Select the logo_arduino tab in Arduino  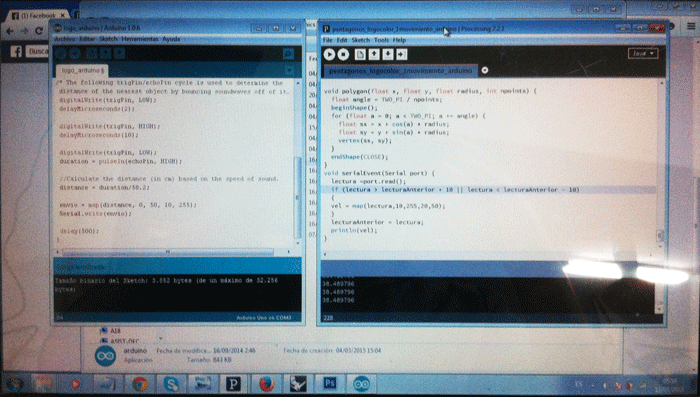click(82, 71)
